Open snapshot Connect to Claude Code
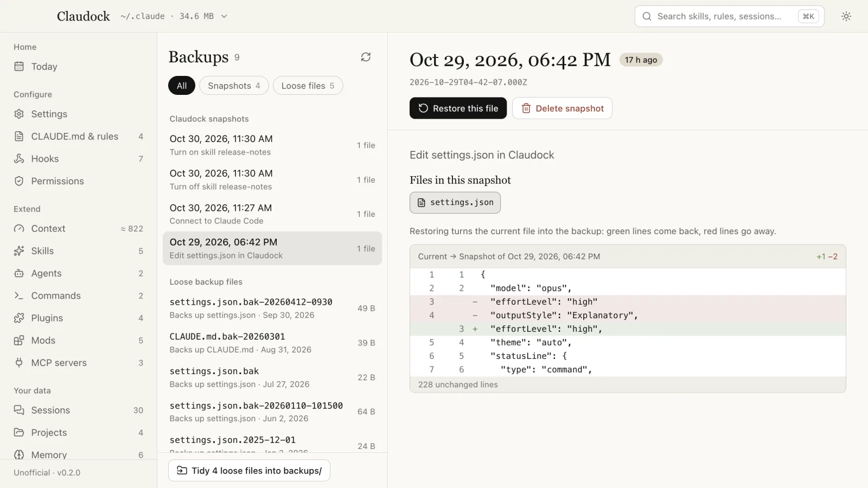The height and width of the screenshot is (488, 868). coord(272,214)
